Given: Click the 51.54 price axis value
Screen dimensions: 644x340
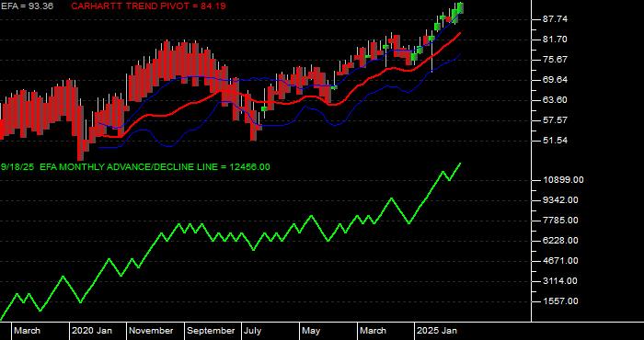Looking at the screenshot, I should coord(555,141).
